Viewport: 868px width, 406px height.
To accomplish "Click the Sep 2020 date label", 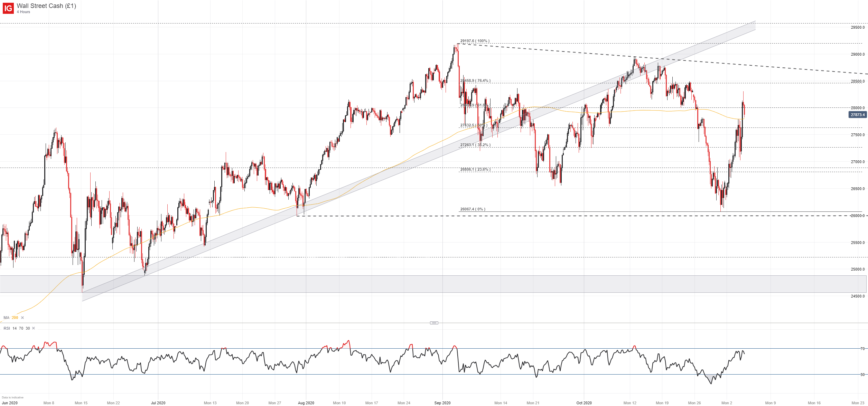I will 442,403.
